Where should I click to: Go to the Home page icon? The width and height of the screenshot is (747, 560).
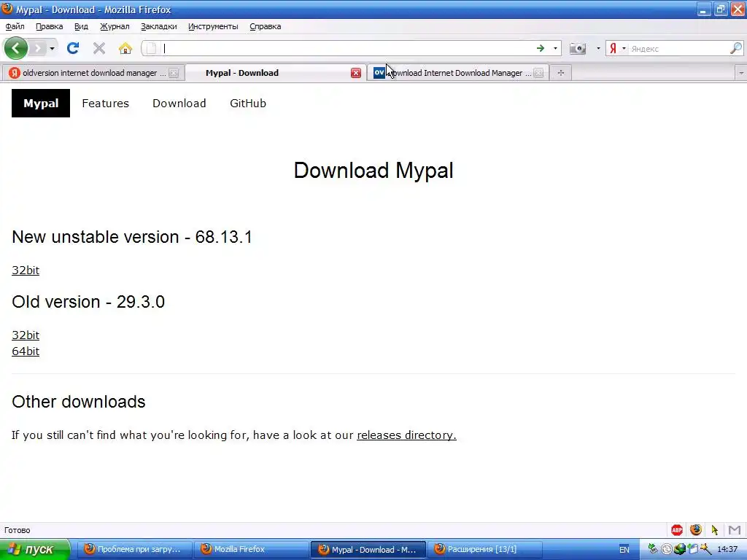pos(125,48)
